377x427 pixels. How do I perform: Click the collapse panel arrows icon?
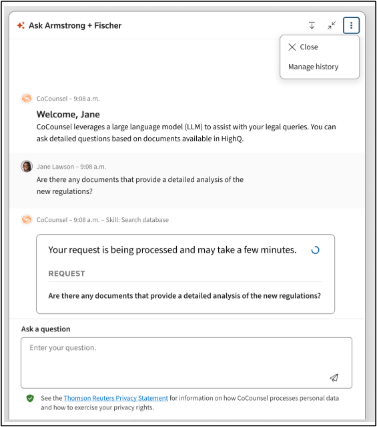pyautogui.click(x=332, y=25)
